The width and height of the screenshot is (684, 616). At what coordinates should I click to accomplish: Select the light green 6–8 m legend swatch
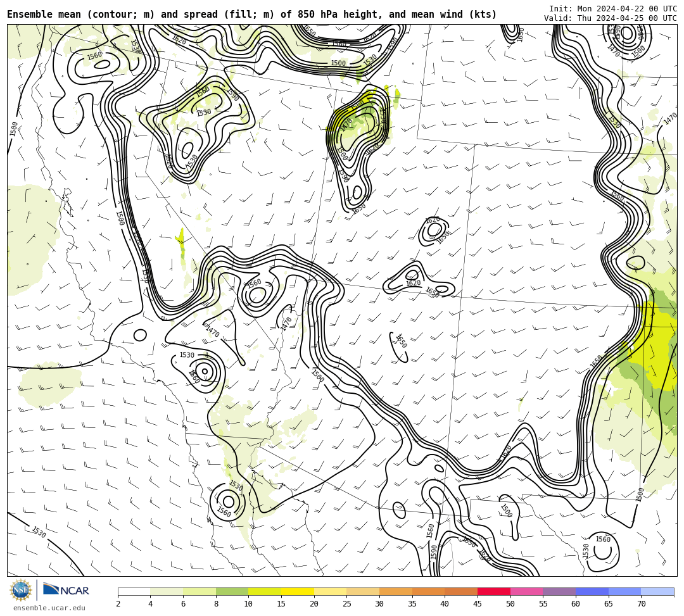(x=199, y=591)
